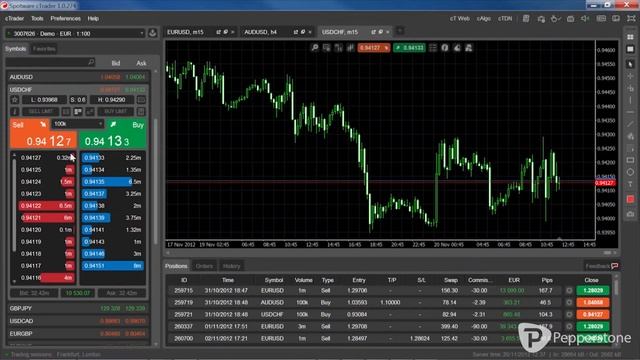
Task: Open USDCHF symbol info icon
Action: pos(15,111)
